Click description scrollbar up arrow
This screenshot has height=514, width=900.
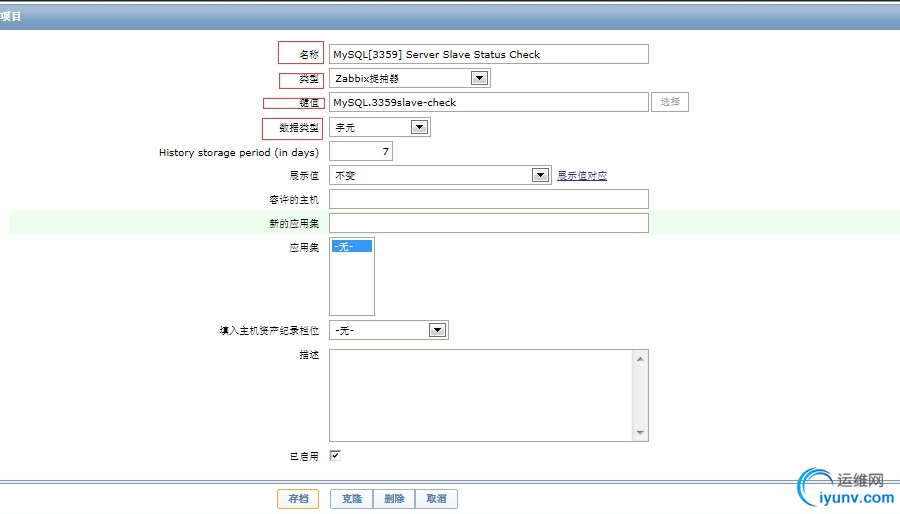[641, 359]
